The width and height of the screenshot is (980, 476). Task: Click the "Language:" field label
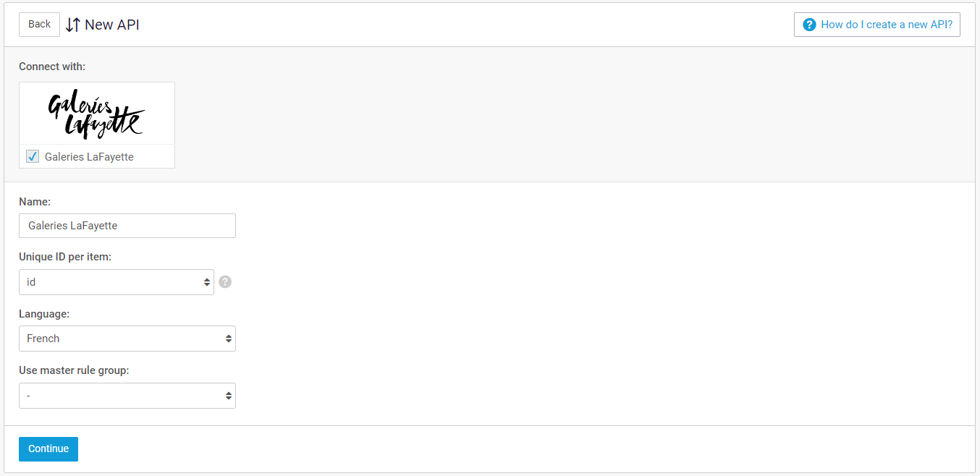pyautogui.click(x=44, y=314)
